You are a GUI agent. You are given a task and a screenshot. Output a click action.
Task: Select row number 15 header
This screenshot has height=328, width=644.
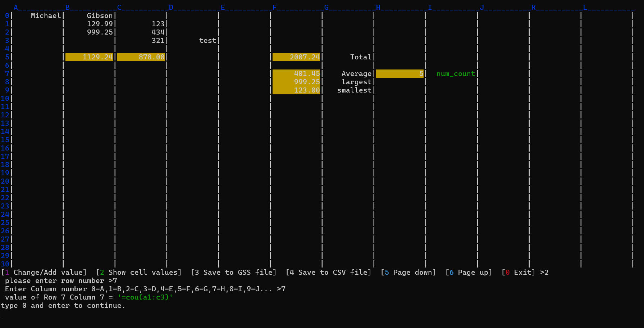pyautogui.click(x=5, y=140)
